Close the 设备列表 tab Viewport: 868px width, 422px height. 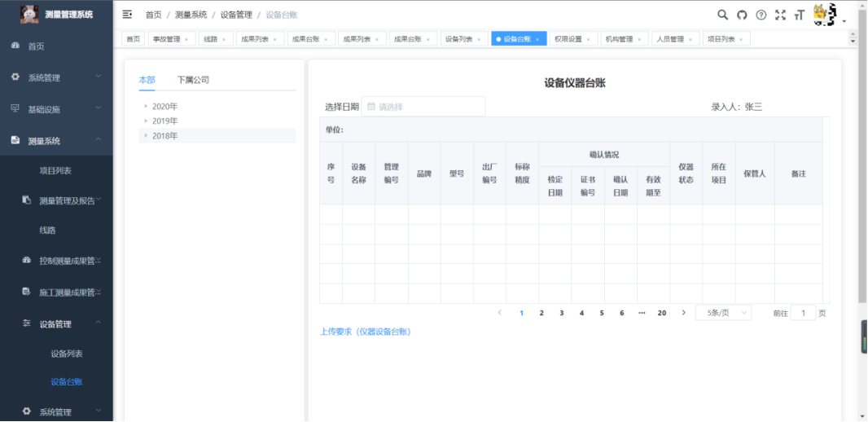(479, 39)
